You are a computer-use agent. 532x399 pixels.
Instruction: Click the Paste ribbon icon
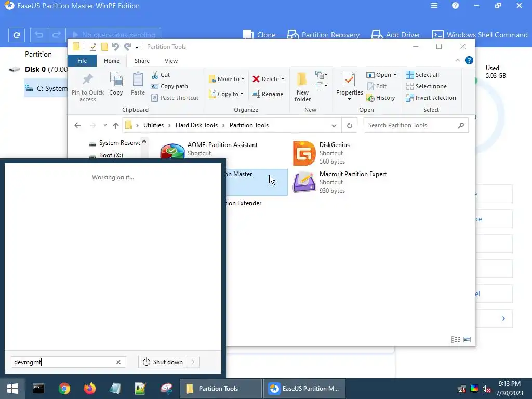(x=138, y=84)
